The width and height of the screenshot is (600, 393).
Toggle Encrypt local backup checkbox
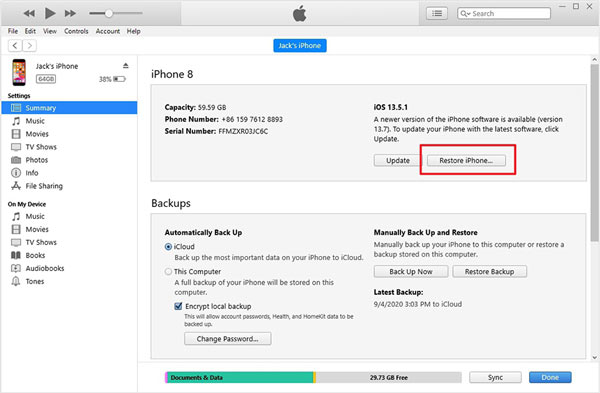tap(178, 306)
